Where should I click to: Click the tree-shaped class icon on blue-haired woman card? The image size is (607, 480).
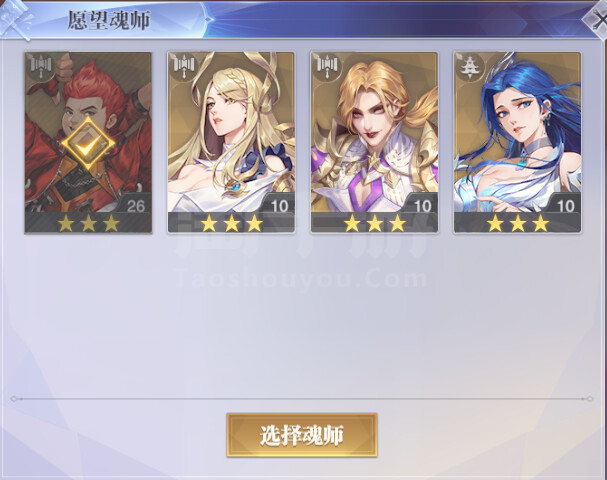point(470,67)
